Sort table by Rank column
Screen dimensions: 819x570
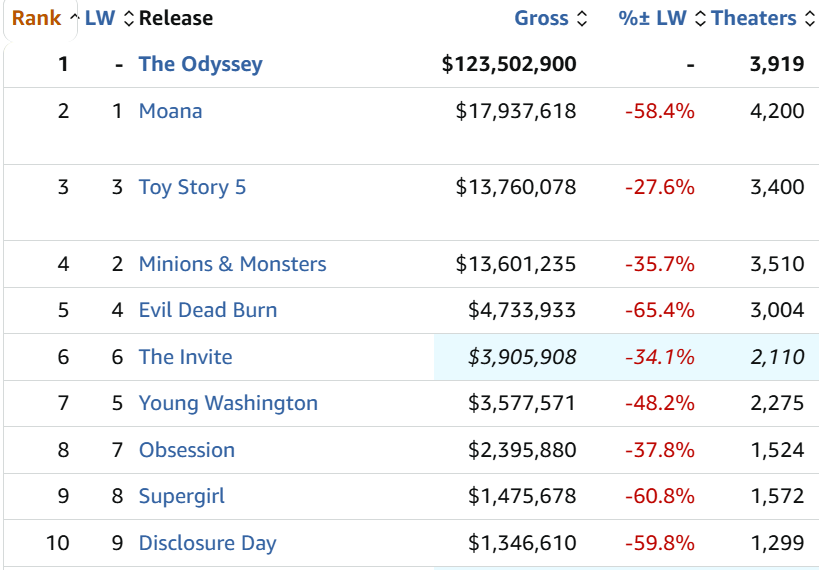point(37,18)
